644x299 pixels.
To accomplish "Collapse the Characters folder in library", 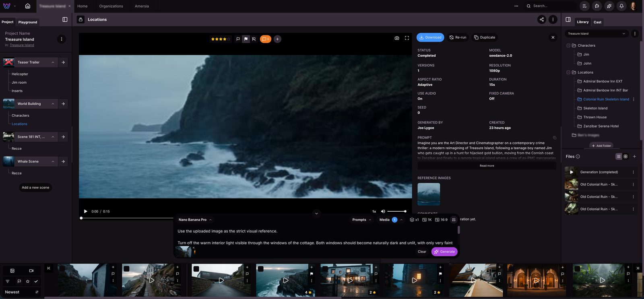I will click(568, 45).
